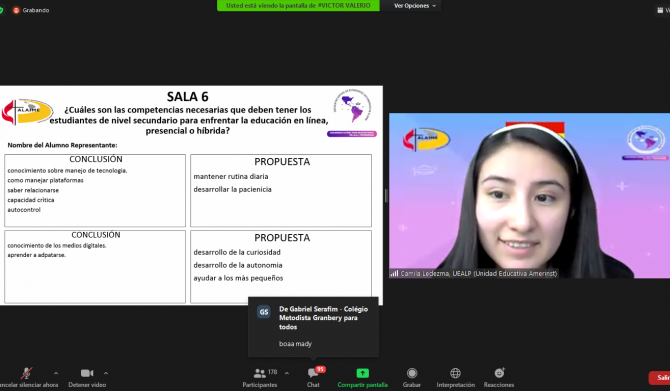Click the red Salir button
Screen dimensions: 670x391
coord(660,377)
